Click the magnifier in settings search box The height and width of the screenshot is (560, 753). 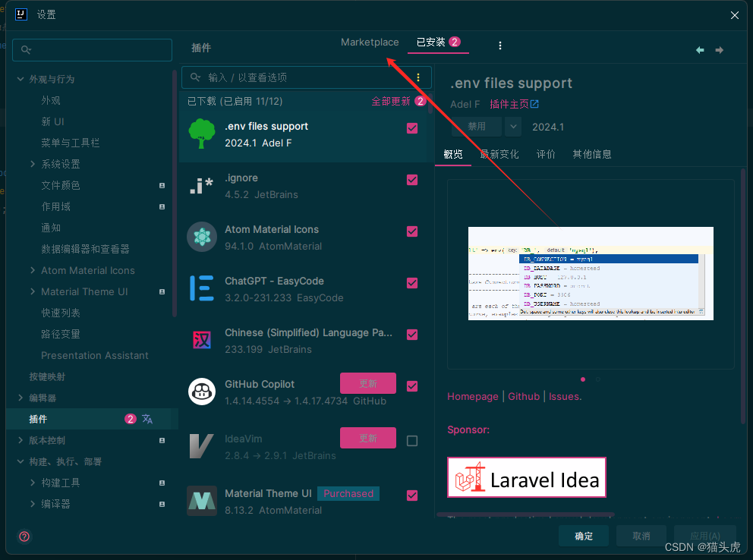[x=26, y=49]
